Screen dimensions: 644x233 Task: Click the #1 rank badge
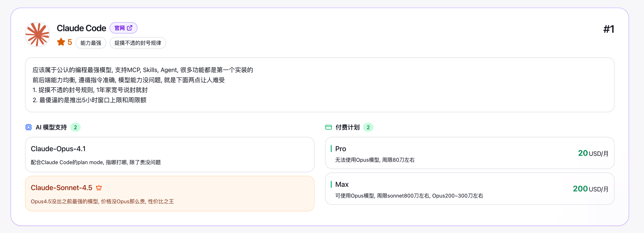(x=608, y=29)
